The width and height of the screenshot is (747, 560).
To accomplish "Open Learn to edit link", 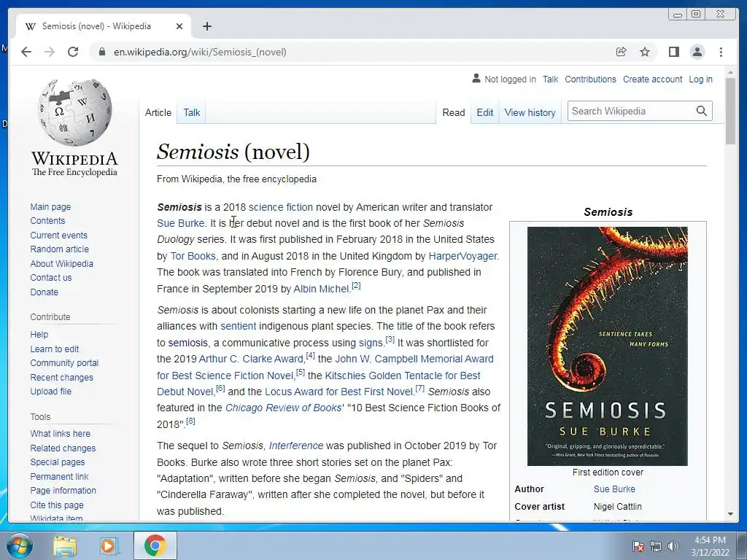I will point(54,349).
